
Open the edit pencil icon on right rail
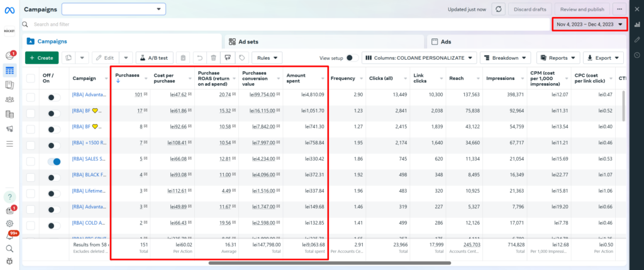[x=637, y=40]
